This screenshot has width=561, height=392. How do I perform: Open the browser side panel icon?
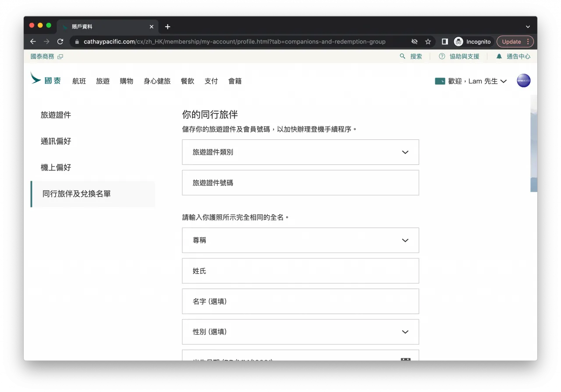click(444, 42)
